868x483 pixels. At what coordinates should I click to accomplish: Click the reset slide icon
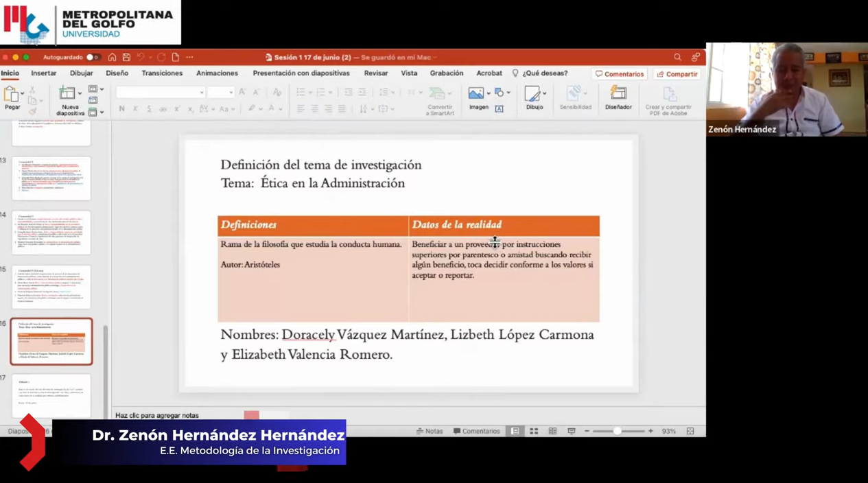click(93, 101)
